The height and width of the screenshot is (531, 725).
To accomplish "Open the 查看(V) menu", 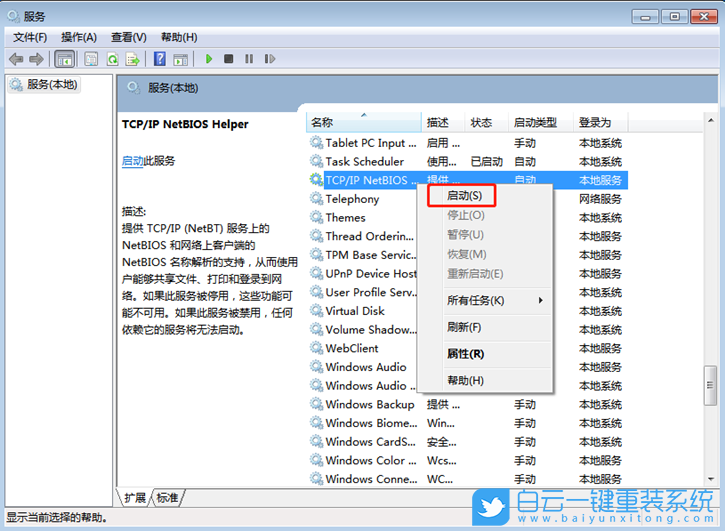I will pyautogui.click(x=129, y=37).
